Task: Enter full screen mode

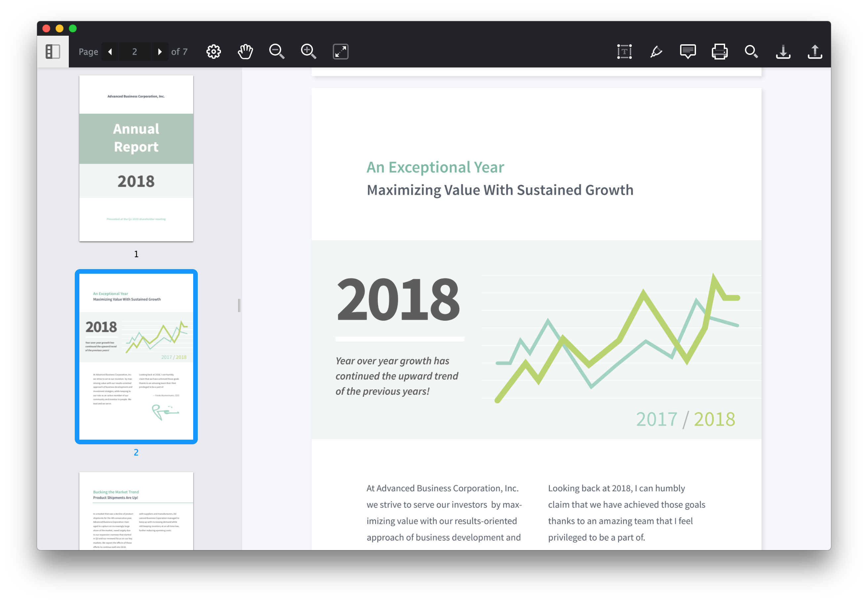Action: click(x=340, y=52)
